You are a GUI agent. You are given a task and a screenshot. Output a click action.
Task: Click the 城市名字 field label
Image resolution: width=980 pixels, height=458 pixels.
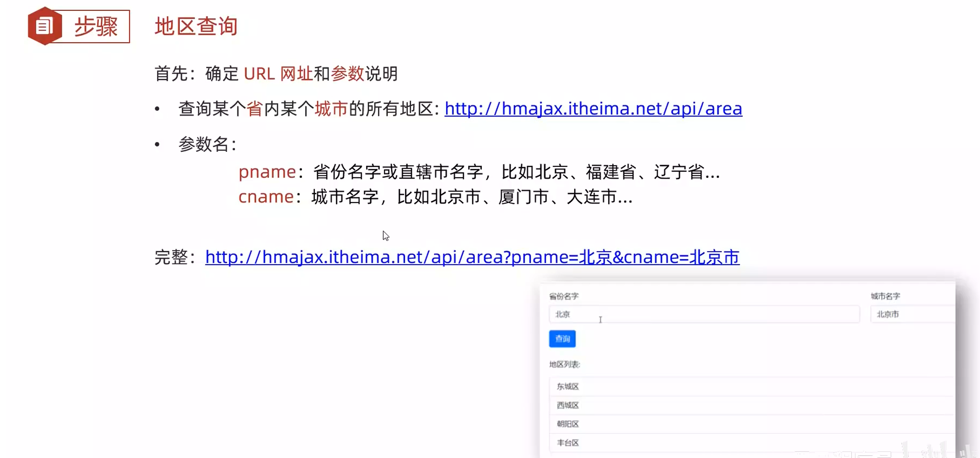[x=885, y=296]
